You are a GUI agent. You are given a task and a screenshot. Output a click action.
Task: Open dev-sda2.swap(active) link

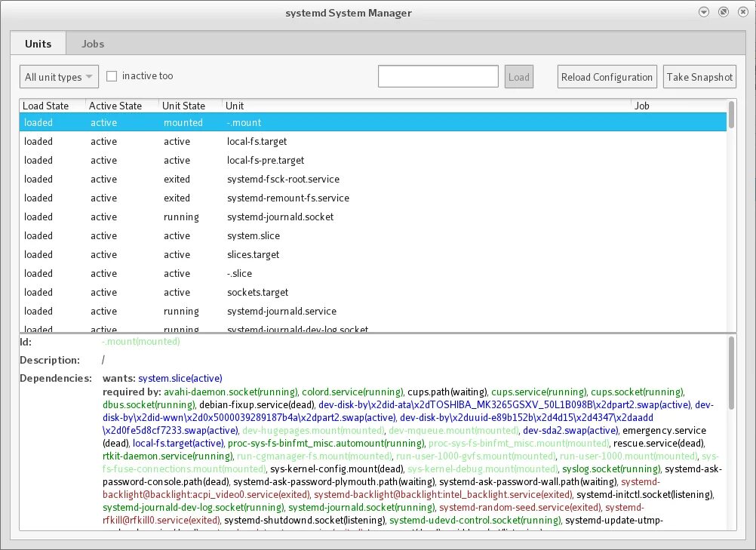(x=570, y=431)
